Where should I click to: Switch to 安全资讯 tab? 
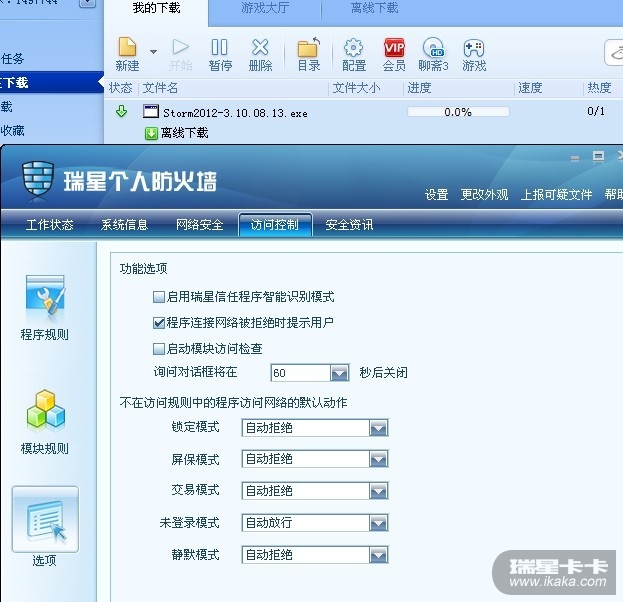point(349,225)
